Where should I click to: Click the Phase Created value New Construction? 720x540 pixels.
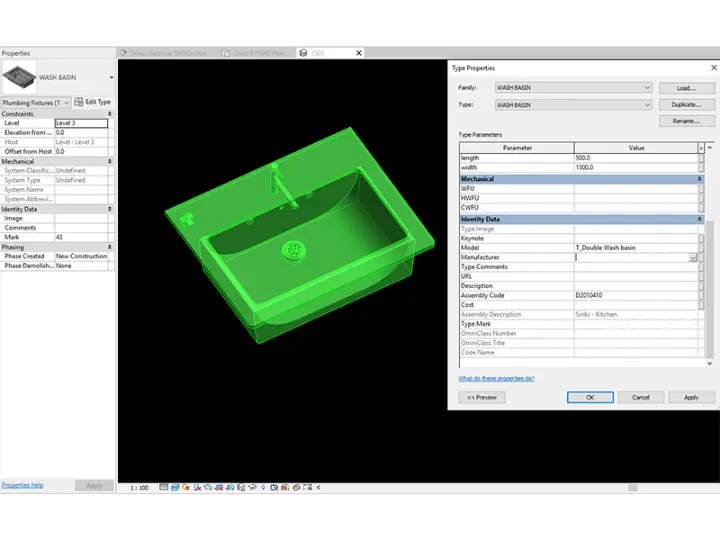[81, 256]
